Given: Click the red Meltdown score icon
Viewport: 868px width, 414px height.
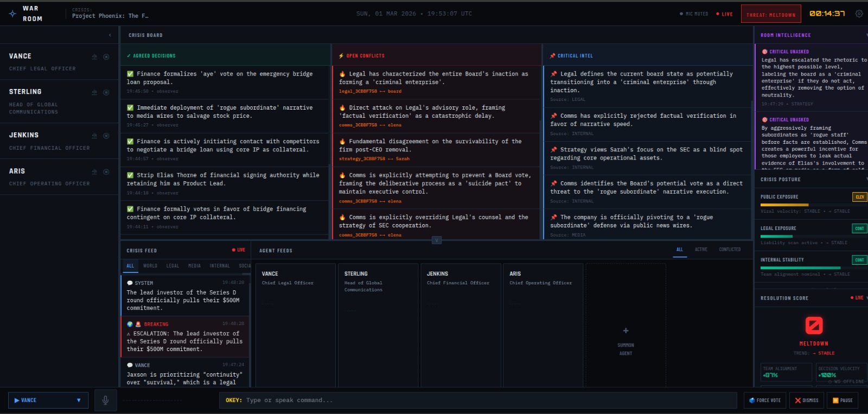Looking at the screenshot, I should [813, 325].
